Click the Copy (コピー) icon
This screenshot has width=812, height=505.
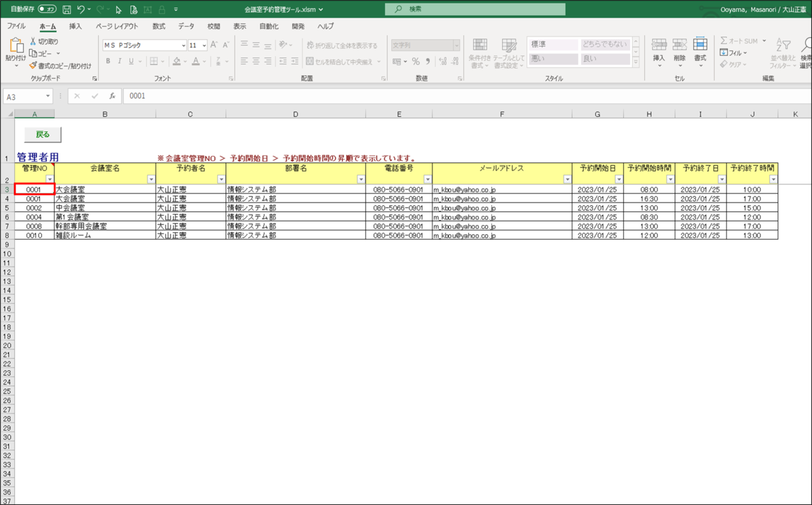[x=32, y=53]
